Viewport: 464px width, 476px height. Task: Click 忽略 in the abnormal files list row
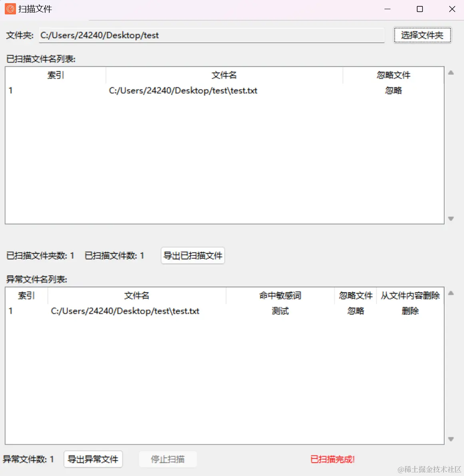point(355,311)
